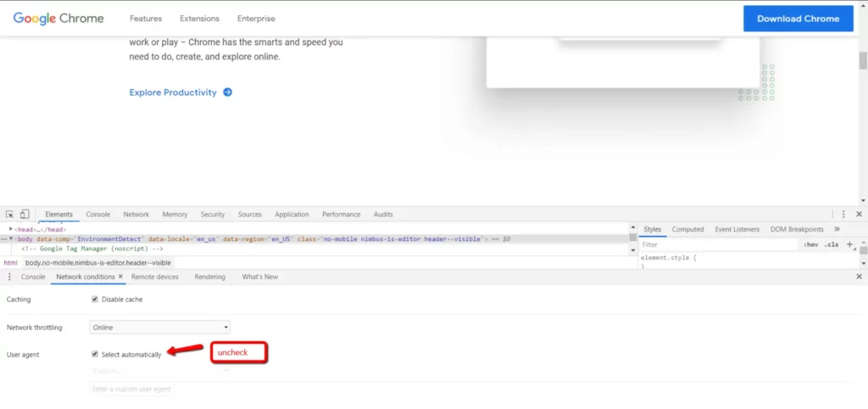
Task: Collapse the body element node
Action: coord(11,238)
